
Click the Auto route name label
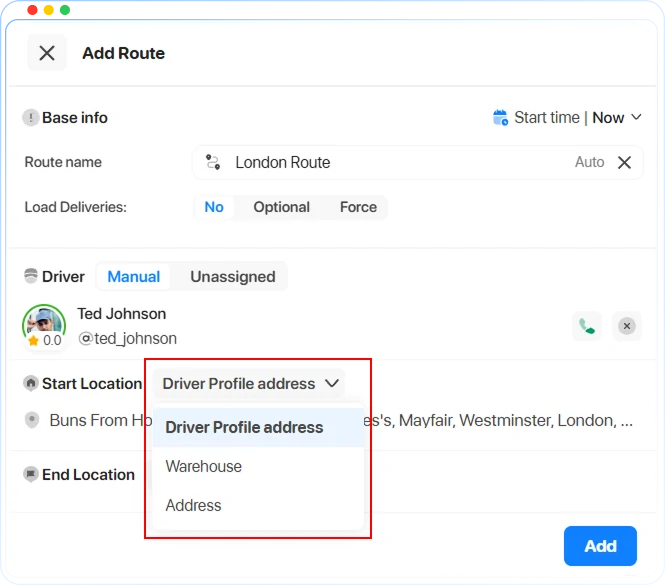point(589,162)
